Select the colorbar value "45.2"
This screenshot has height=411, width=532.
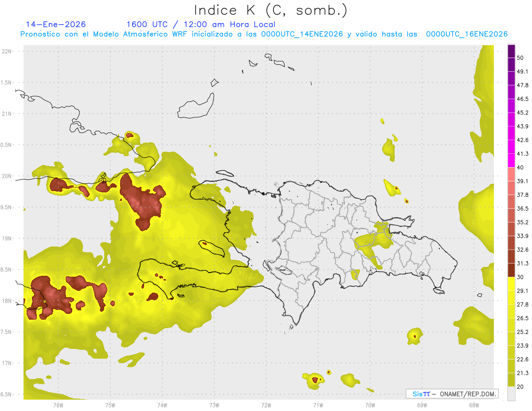pyautogui.click(x=523, y=113)
